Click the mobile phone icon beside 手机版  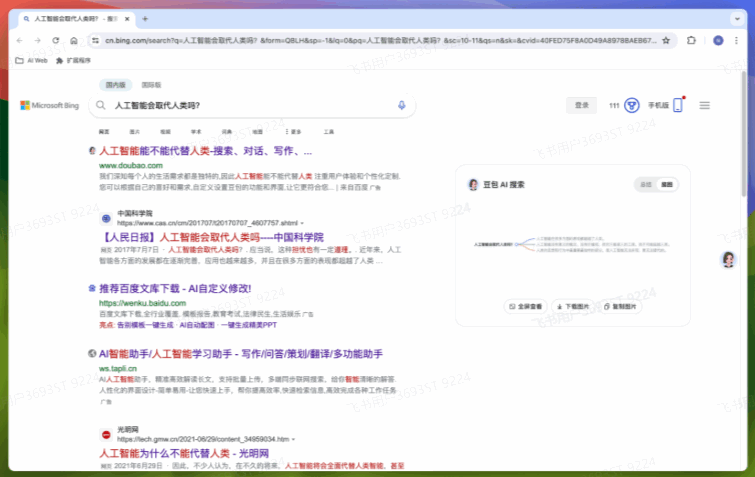[x=677, y=105]
